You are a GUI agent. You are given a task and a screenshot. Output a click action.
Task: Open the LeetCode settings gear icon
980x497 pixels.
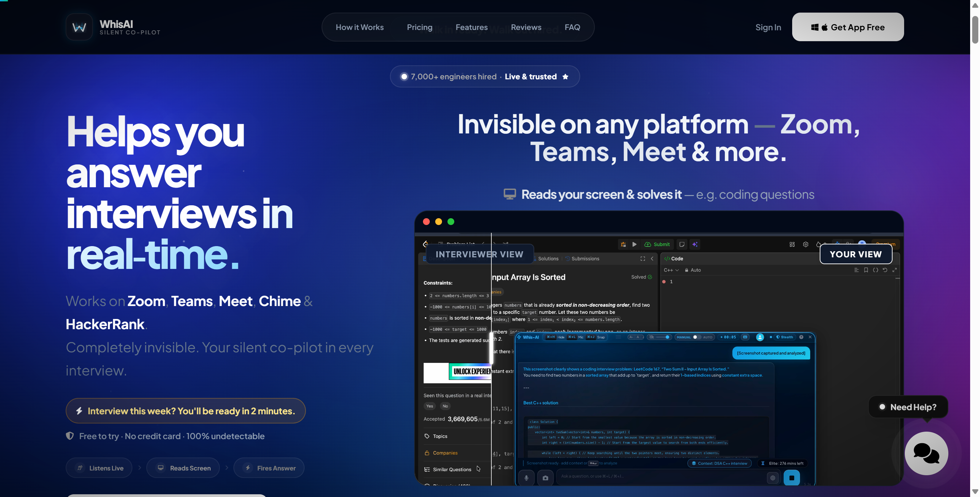pos(805,244)
